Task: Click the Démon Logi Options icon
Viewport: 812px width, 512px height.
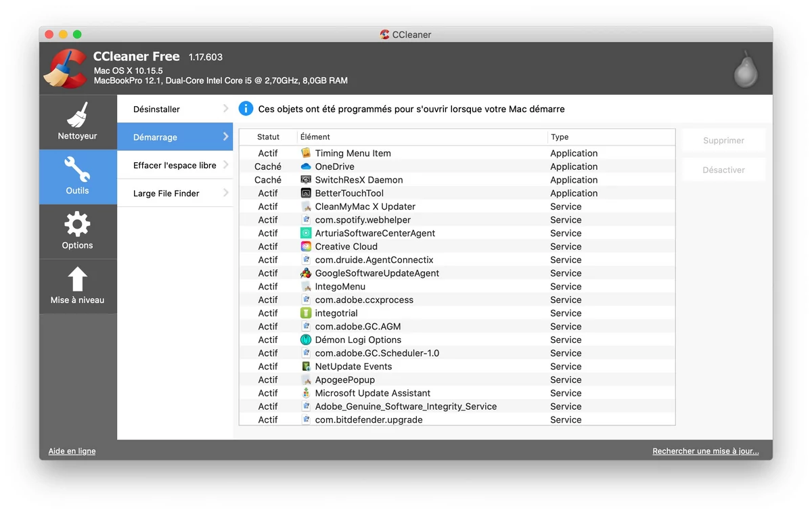Action: pyautogui.click(x=306, y=340)
